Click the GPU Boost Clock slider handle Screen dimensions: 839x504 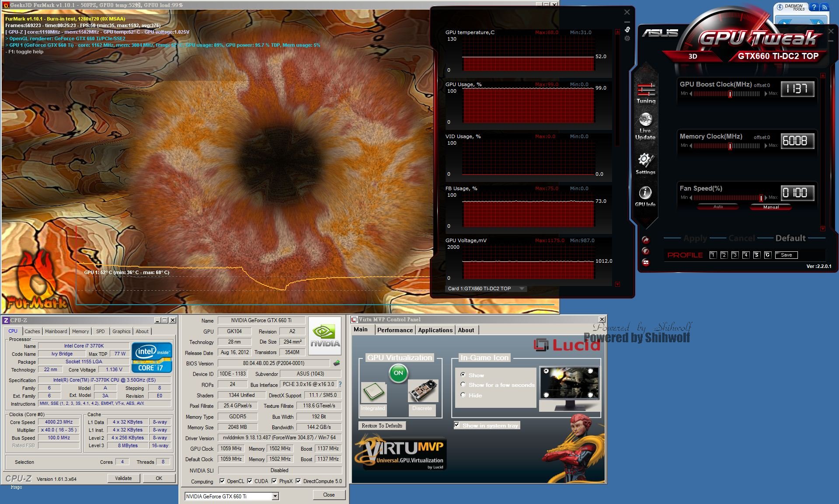pos(730,94)
